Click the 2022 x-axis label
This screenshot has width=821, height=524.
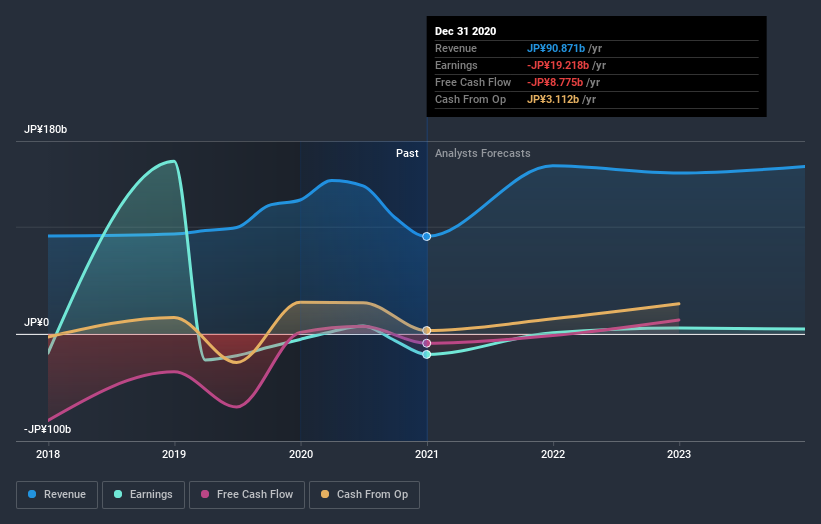pos(553,454)
